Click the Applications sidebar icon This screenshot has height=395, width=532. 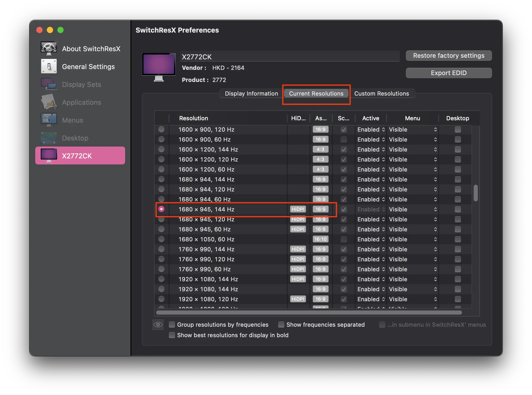pyautogui.click(x=49, y=102)
